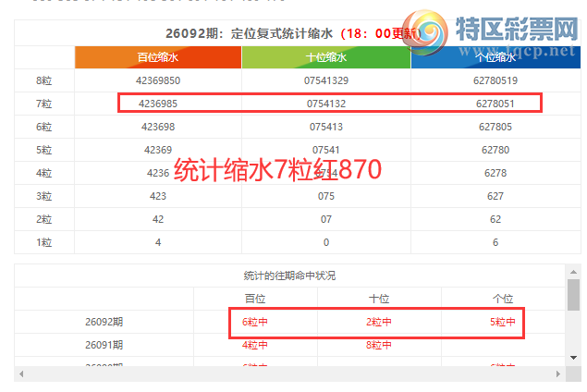Screen dimensions: 587x392
Task: Select the 7粒 row label
Action: point(43,104)
